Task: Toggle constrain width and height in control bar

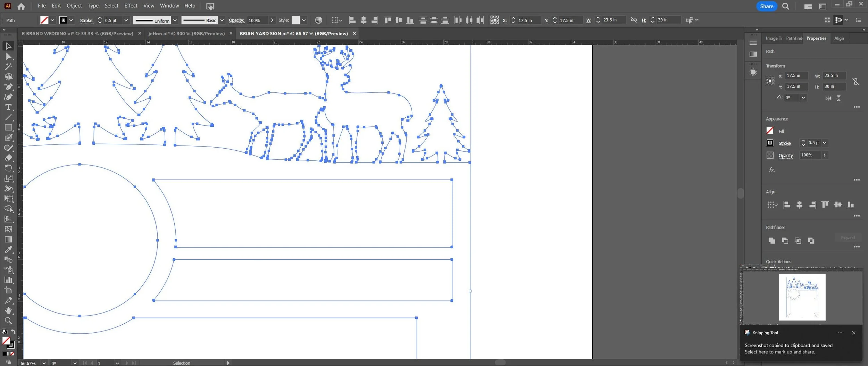Action: [634, 20]
